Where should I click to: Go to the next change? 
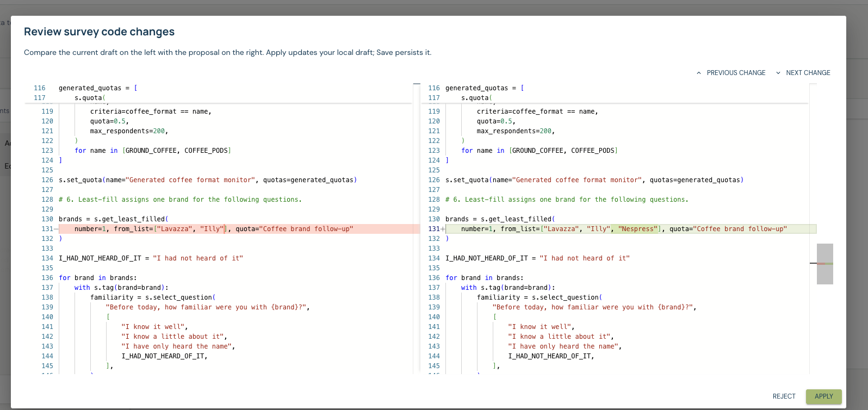(x=803, y=73)
